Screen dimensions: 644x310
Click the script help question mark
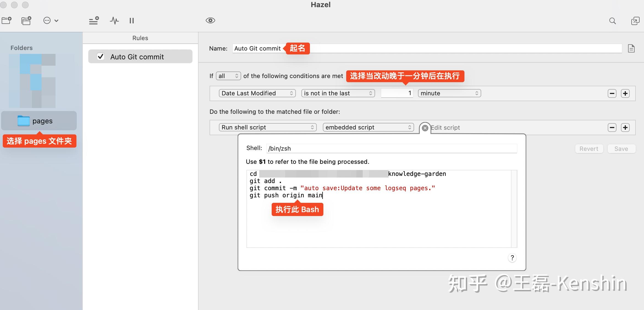(512, 258)
